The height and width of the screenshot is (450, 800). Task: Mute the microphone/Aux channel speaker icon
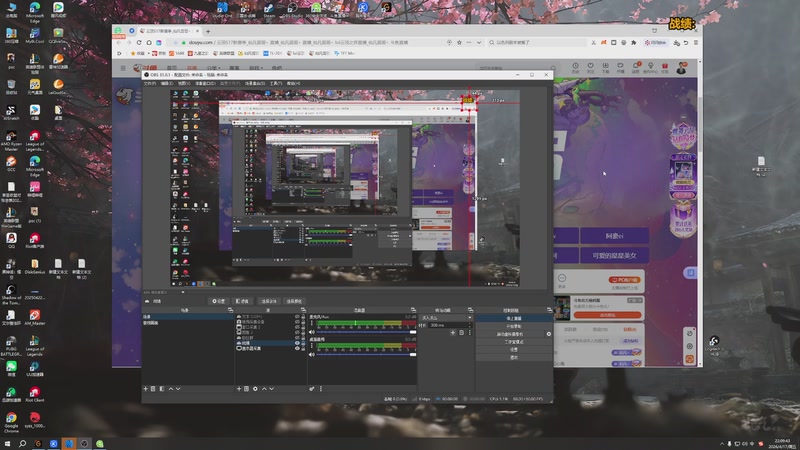312,332
